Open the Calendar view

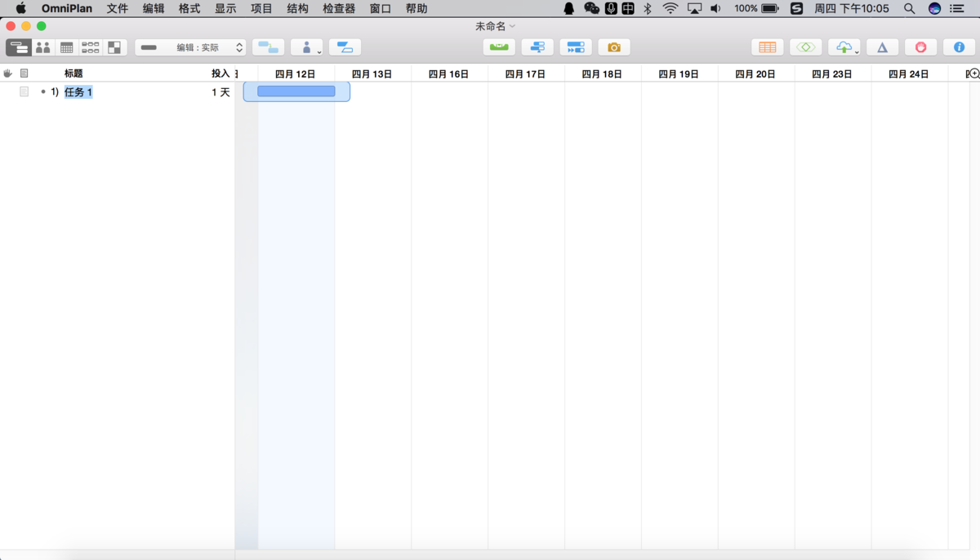click(66, 47)
